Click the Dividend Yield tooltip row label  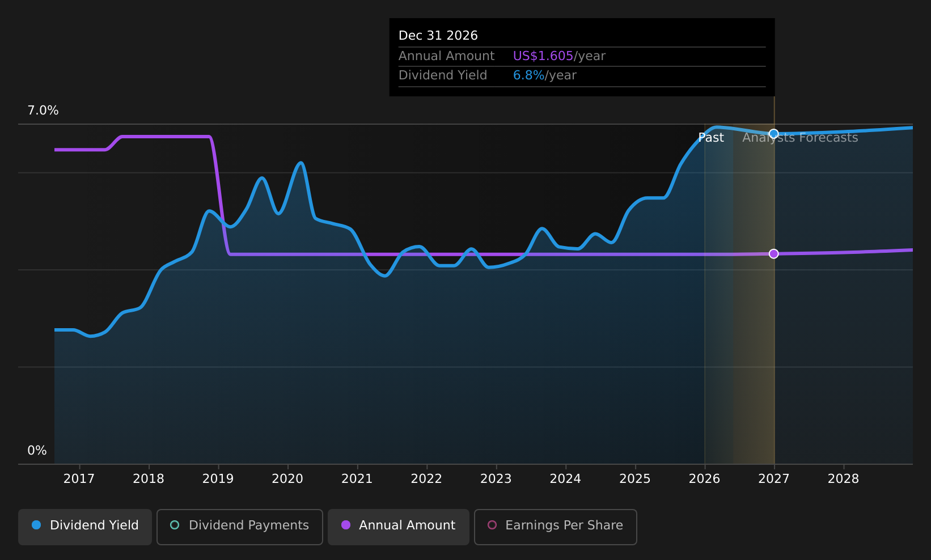443,75
